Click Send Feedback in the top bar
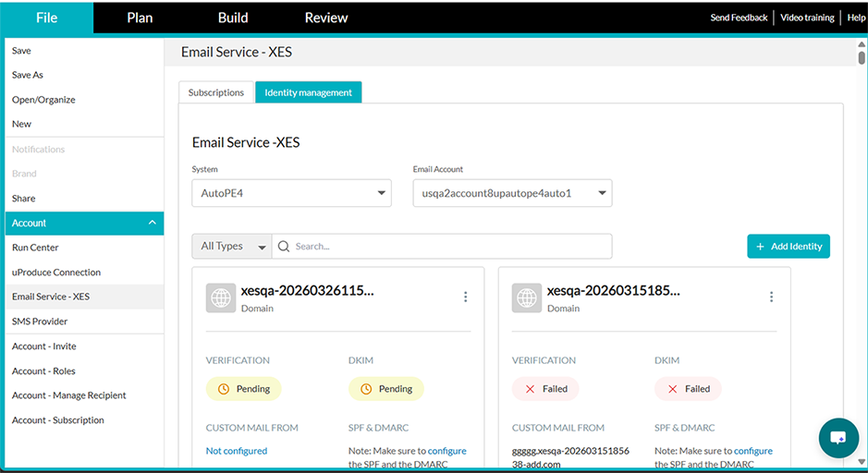868x473 pixels. coord(739,18)
